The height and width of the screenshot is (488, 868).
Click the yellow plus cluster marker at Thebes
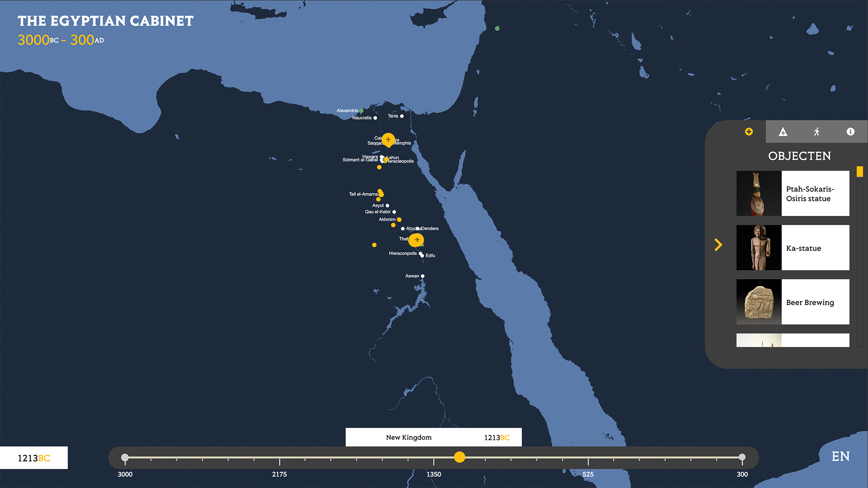(x=416, y=240)
